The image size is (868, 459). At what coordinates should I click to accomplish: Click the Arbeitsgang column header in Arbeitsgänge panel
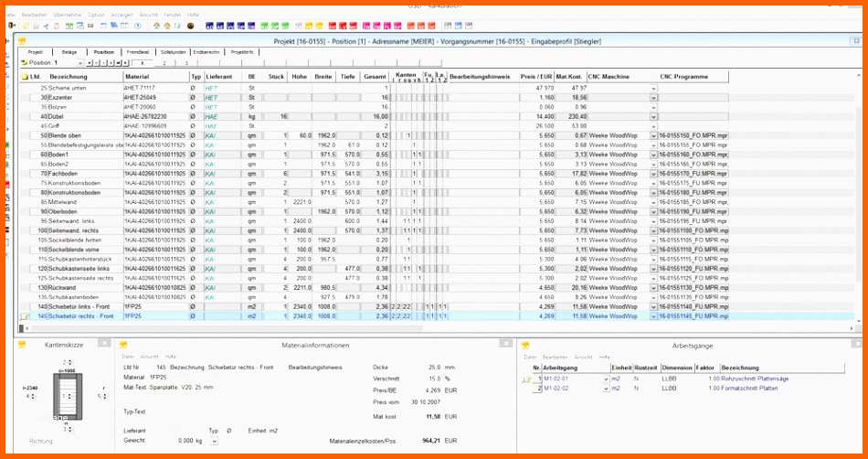point(560,368)
